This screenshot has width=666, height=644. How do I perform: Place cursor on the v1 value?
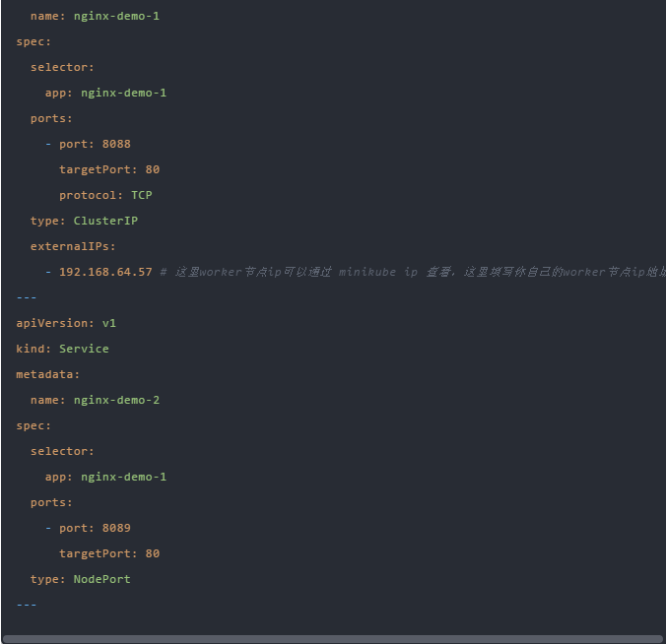click(x=109, y=323)
